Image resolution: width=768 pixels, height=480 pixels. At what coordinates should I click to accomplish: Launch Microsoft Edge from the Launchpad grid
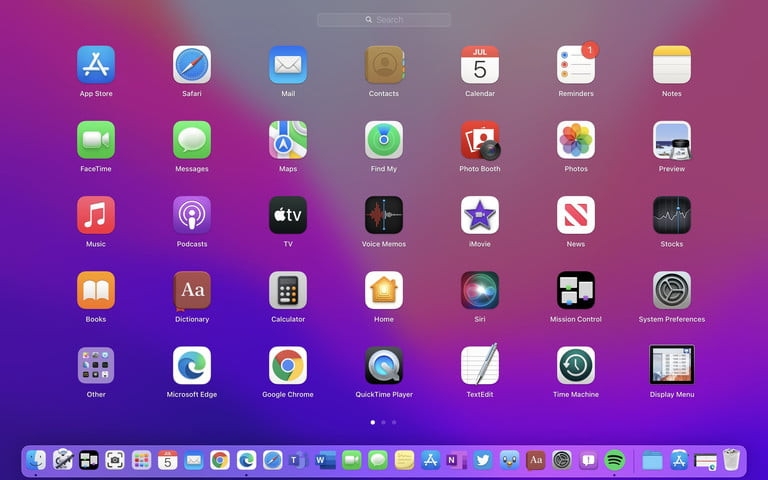[x=192, y=365]
